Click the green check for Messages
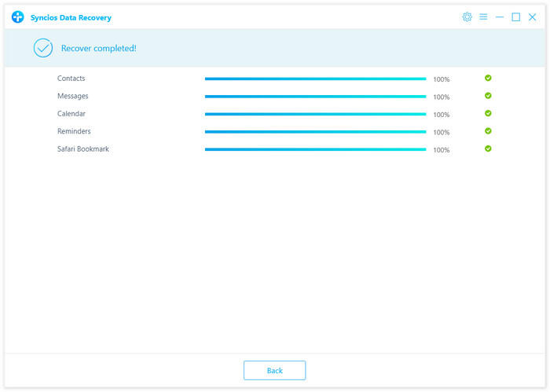 pyautogui.click(x=488, y=96)
